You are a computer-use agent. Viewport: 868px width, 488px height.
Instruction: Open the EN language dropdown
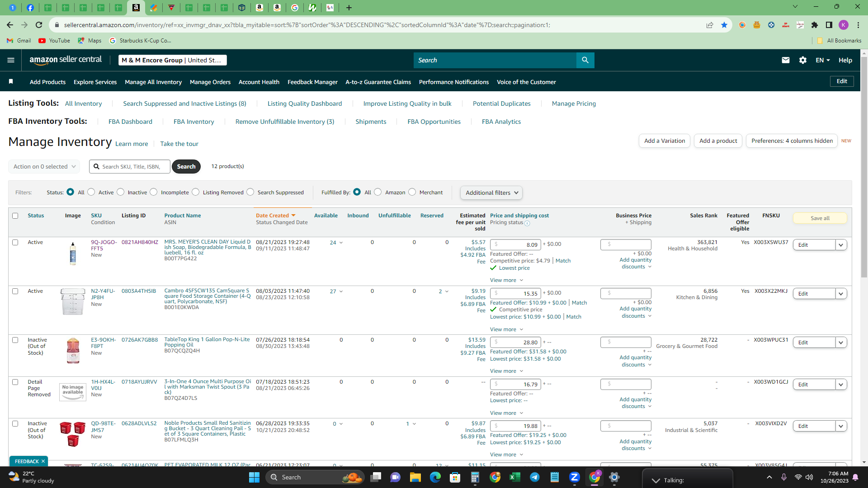(x=823, y=60)
